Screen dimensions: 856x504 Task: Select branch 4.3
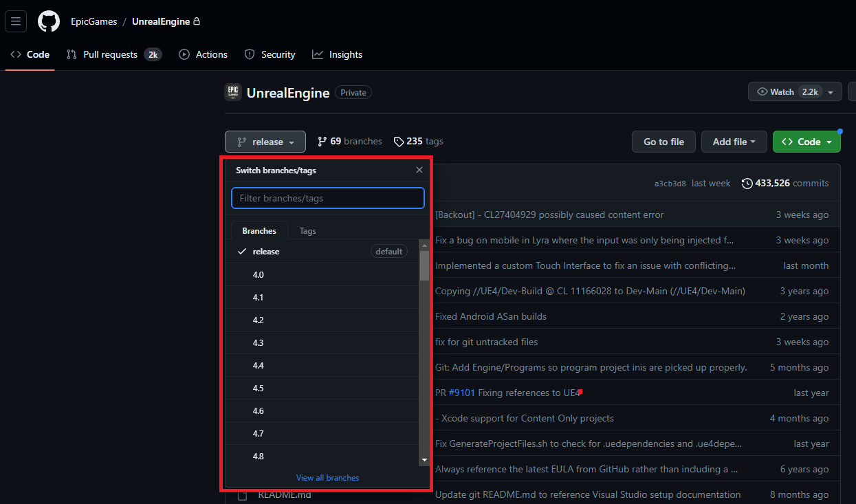click(x=322, y=342)
